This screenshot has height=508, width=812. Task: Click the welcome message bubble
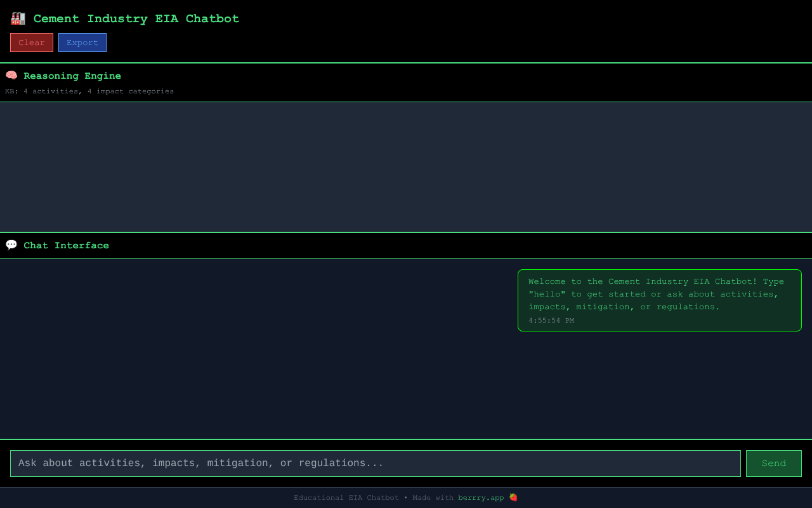click(x=659, y=300)
